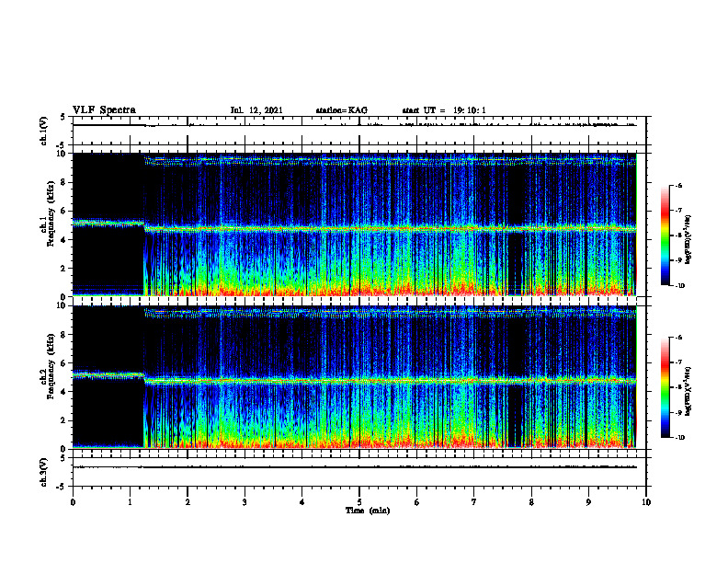Click the "Time (min)" x-axis label

(368, 511)
